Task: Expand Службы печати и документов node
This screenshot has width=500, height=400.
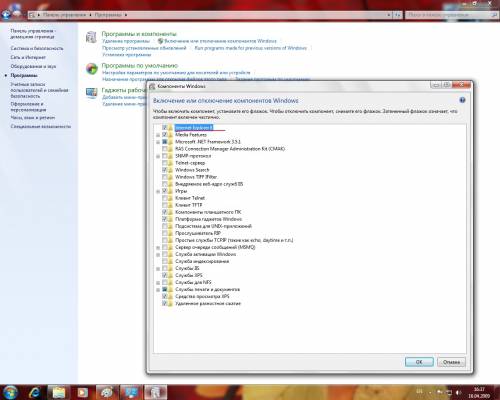Action: pyautogui.click(x=158, y=290)
